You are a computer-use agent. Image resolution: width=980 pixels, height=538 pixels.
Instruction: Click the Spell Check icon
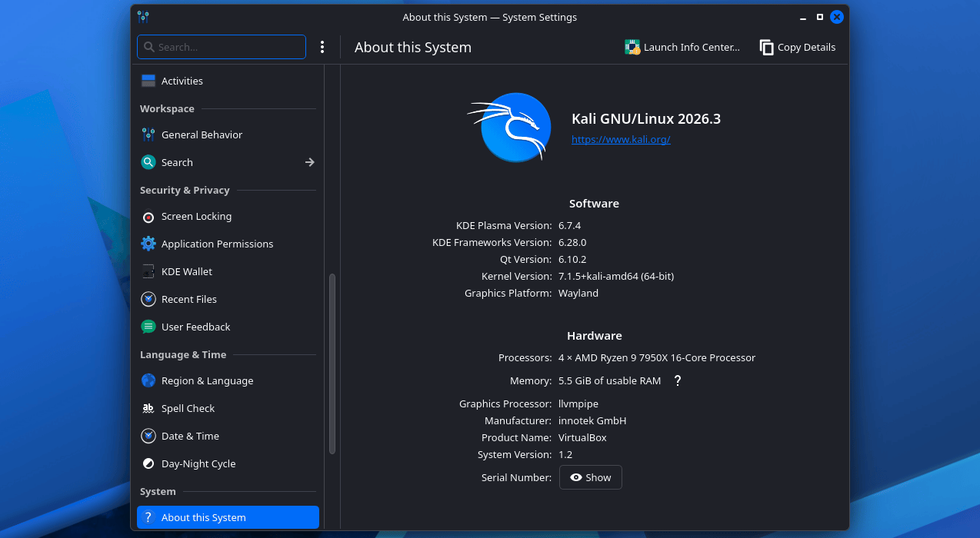[x=148, y=408]
